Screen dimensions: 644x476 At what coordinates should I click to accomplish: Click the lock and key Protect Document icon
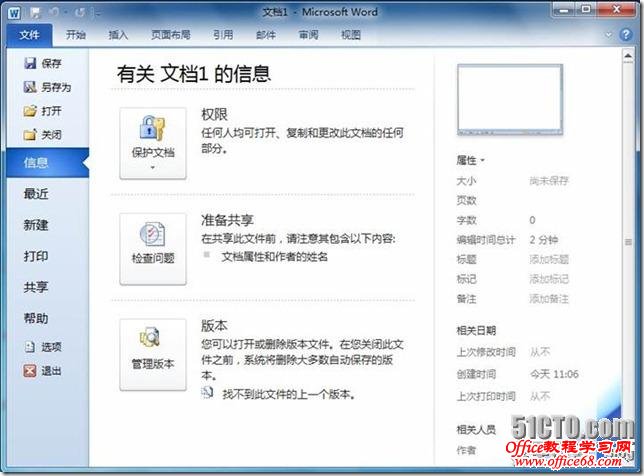coord(152,128)
